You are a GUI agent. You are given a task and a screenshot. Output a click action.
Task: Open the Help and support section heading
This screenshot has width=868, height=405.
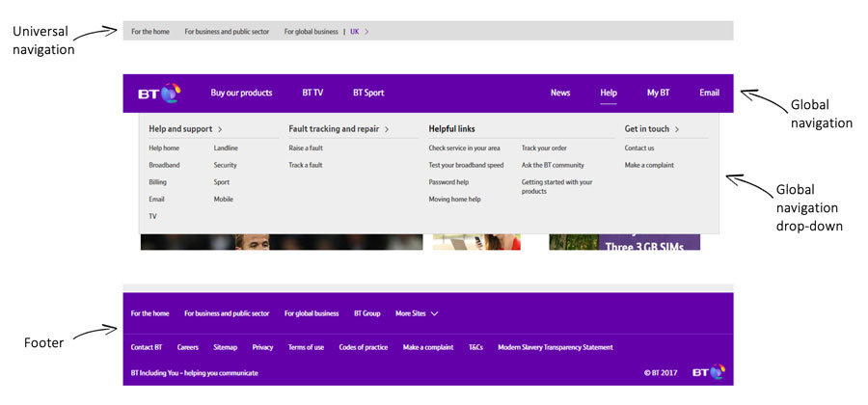coord(185,128)
